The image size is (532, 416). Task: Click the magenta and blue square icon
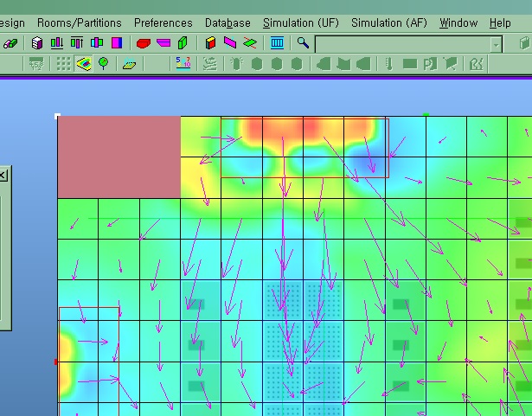117,43
